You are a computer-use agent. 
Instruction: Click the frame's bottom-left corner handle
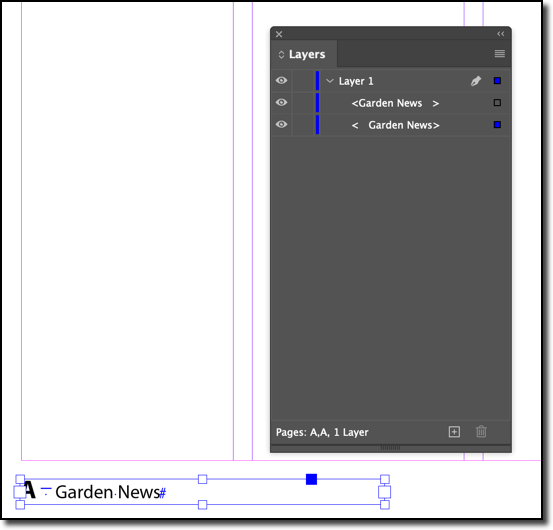(20, 505)
